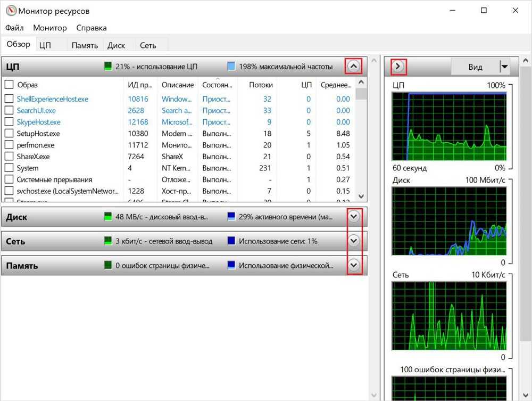Expand the Сеть section
This screenshot has width=532, height=401.
[354, 241]
